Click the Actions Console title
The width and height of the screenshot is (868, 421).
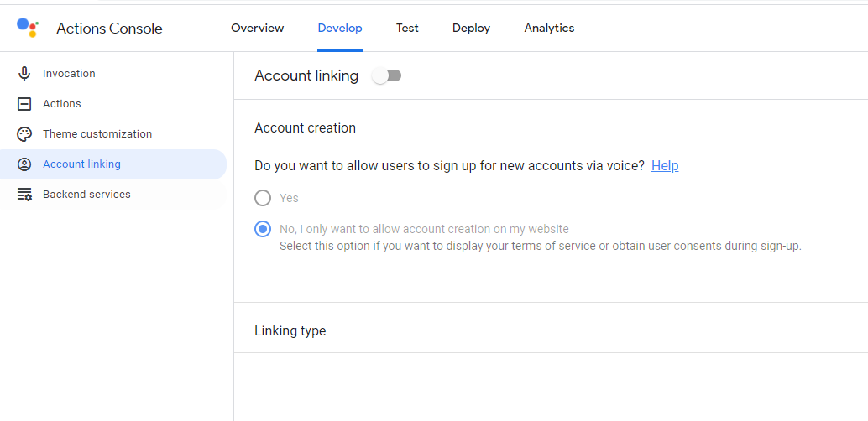[x=109, y=29]
